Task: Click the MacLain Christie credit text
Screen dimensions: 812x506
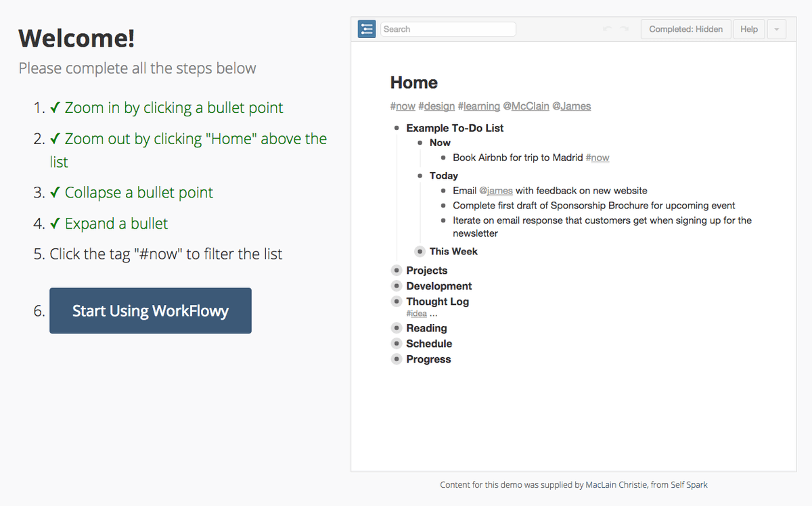Action: pos(574,484)
